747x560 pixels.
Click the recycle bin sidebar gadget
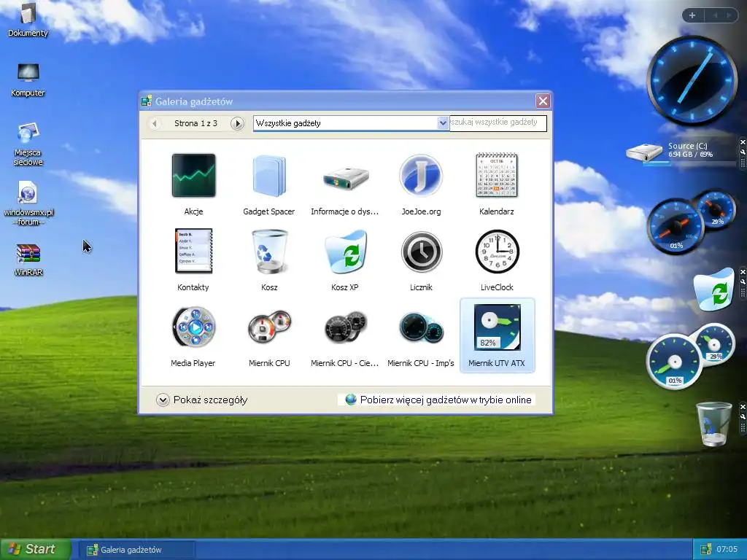[x=713, y=424]
